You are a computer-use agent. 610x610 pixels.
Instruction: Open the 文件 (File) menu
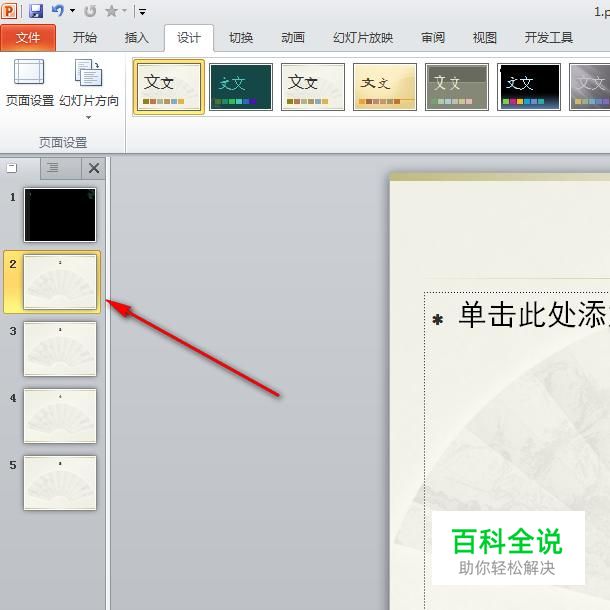pos(28,38)
